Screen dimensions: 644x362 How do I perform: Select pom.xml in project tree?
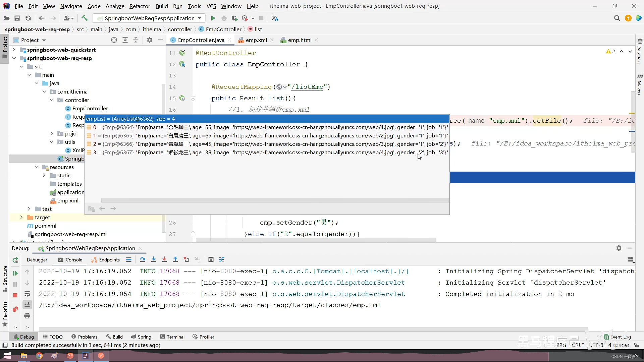[x=45, y=226]
